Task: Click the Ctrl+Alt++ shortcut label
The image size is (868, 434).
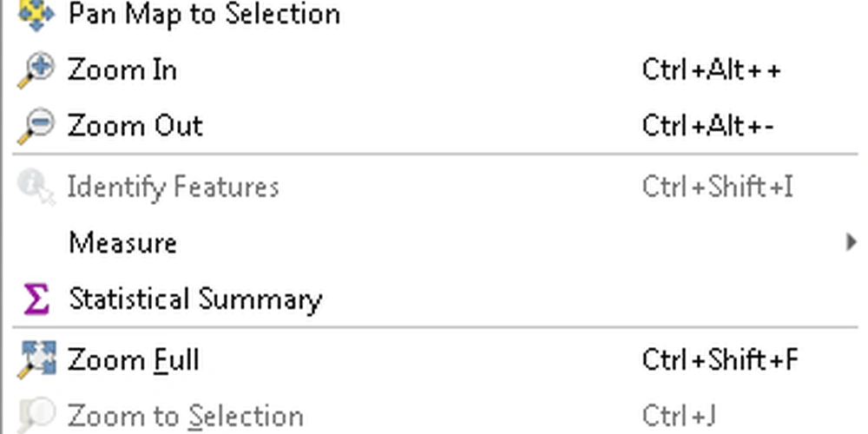Action: 712,70
